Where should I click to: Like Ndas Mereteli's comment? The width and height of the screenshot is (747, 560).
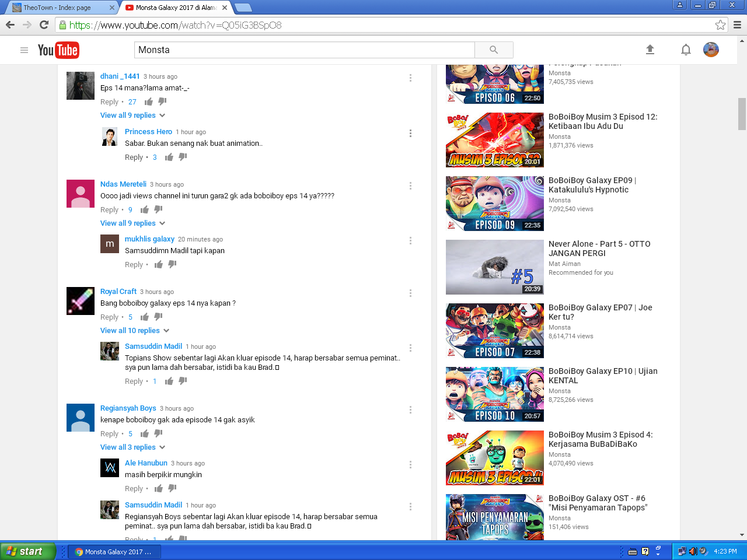pos(145,209)
